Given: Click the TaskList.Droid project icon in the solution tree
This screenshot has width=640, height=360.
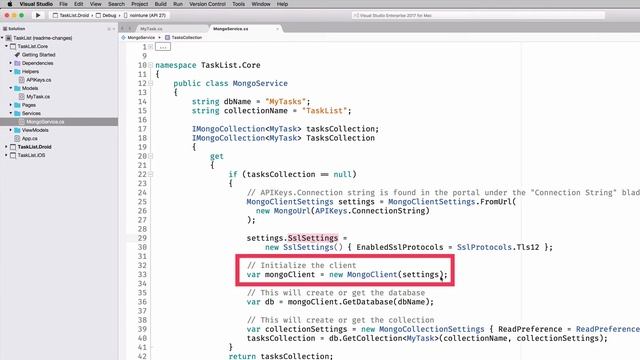Looking at the screenshot, I should (13, 147).
